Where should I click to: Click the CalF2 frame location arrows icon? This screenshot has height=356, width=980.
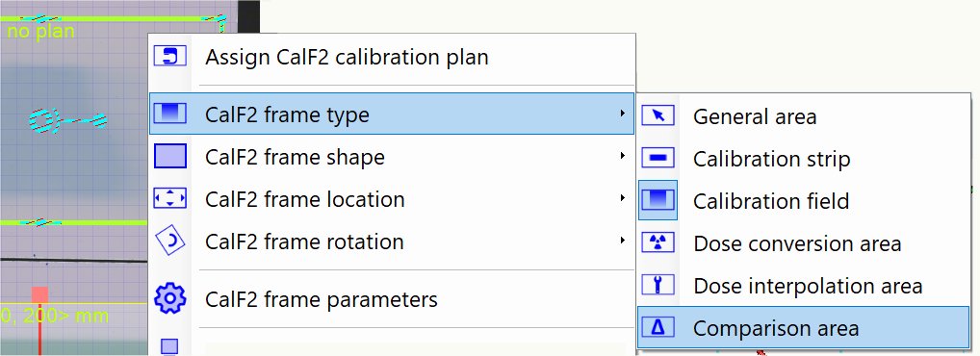pos(170,198)
